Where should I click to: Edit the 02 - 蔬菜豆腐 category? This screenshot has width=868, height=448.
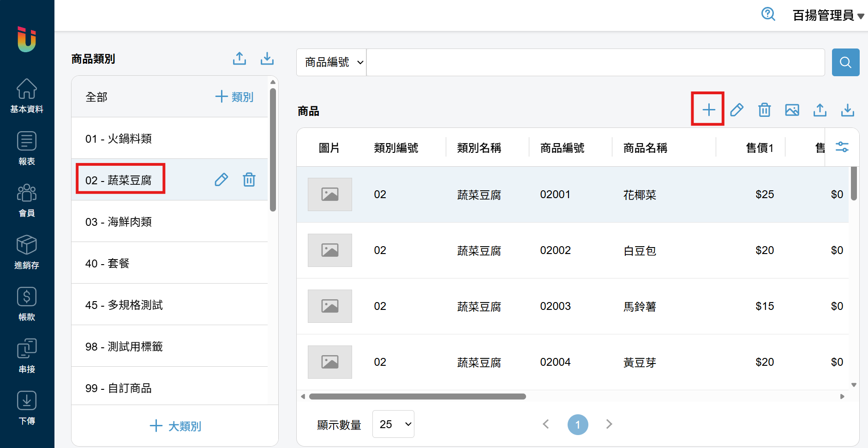(x=221, y=180)
